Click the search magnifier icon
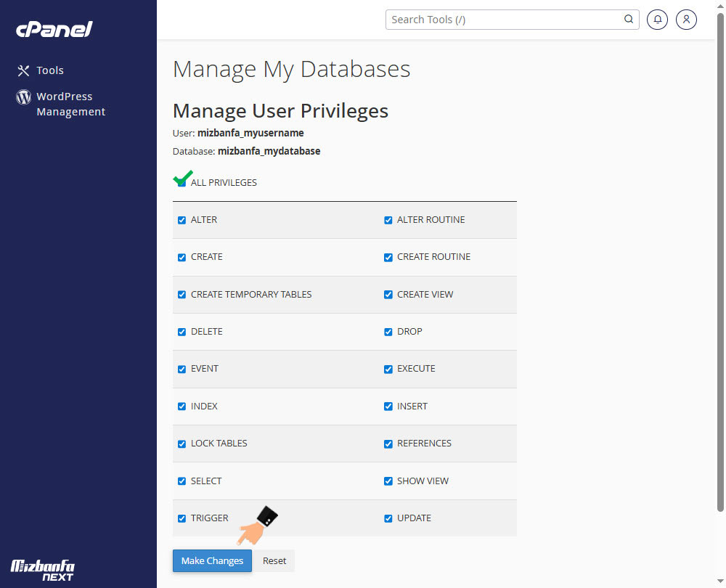The width and height of the screenshot is (726, 588). 629,20
